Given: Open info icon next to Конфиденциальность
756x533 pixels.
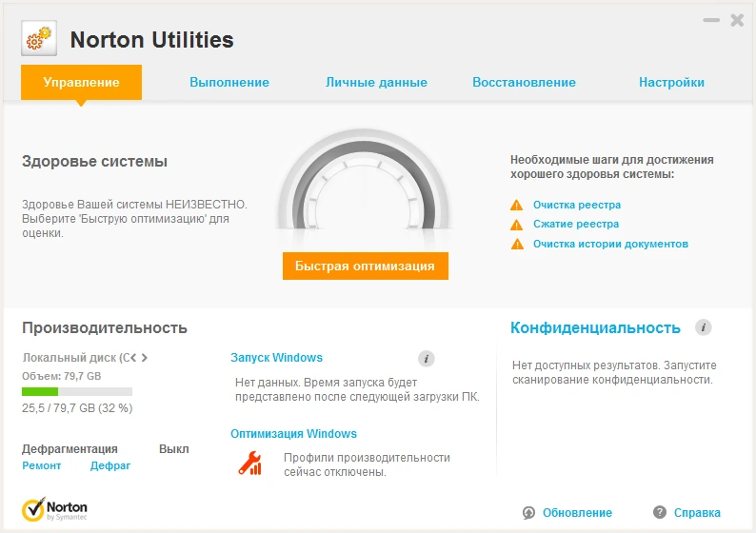Looking at the screenshot, I should click(x=703, y=327).
